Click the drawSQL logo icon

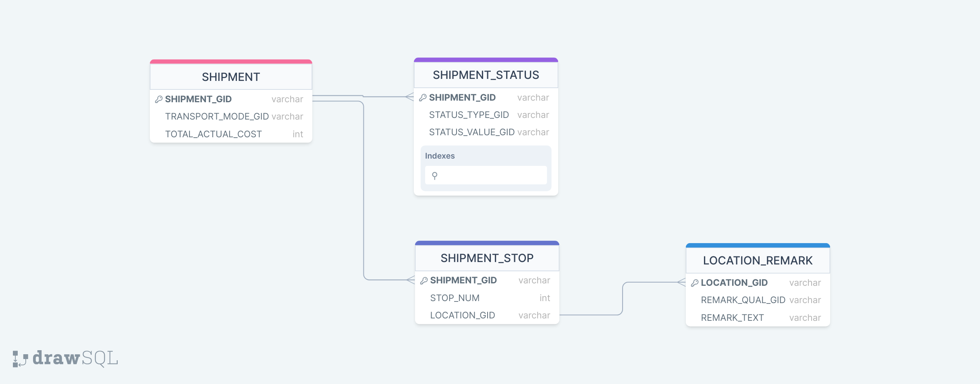click(20, 359)
